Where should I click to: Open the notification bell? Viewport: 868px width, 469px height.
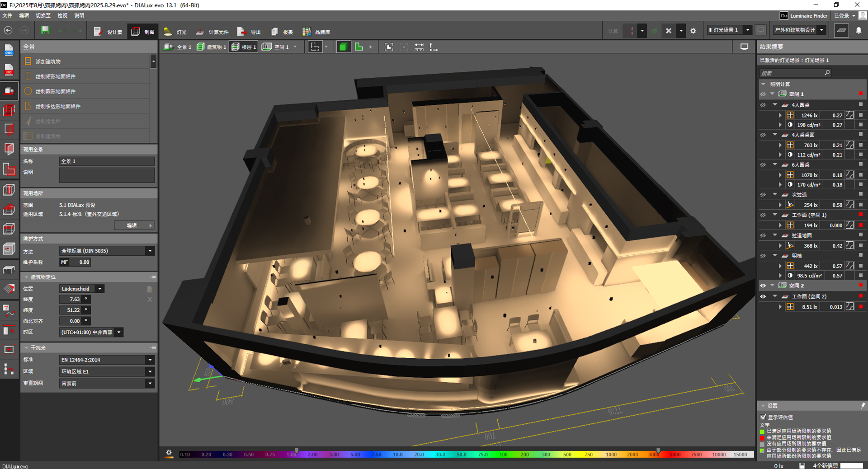point(859,31)
